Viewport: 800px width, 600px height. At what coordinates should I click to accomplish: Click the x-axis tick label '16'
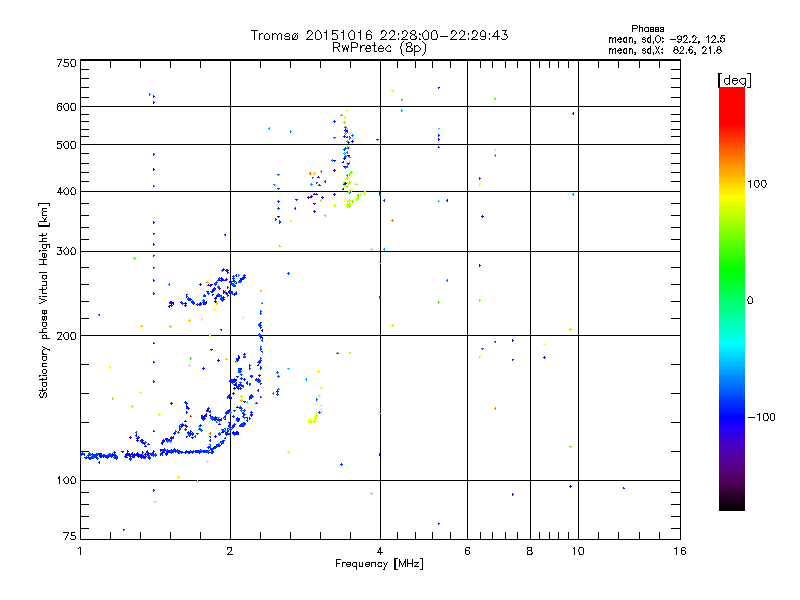680,551
